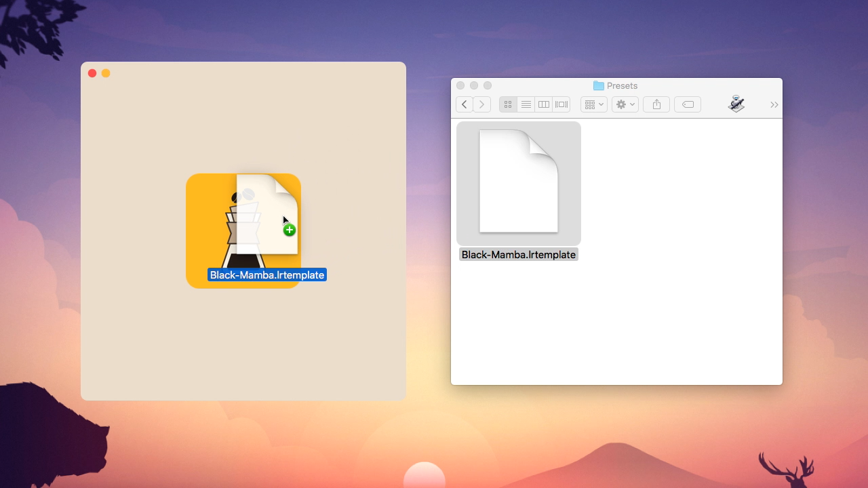Screen dimensions: 868x488
Task: Switch Finder to list view
Action: tap(526, 104)
